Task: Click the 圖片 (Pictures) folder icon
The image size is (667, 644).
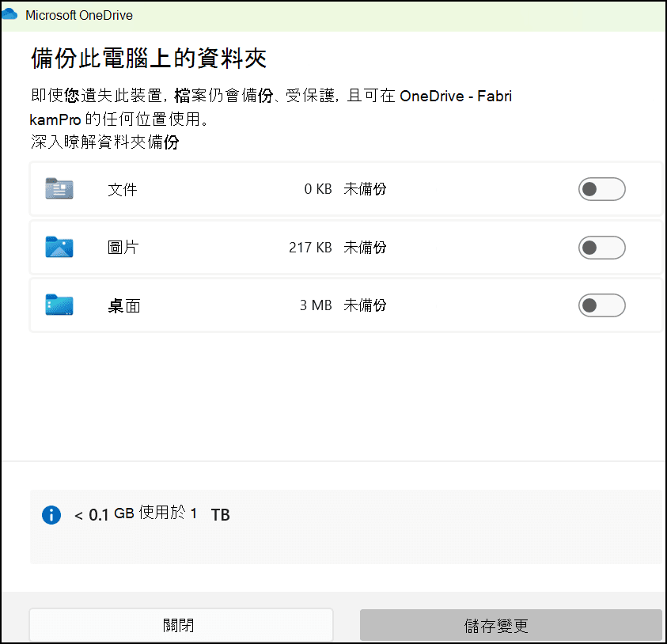Action: point(59,247)
